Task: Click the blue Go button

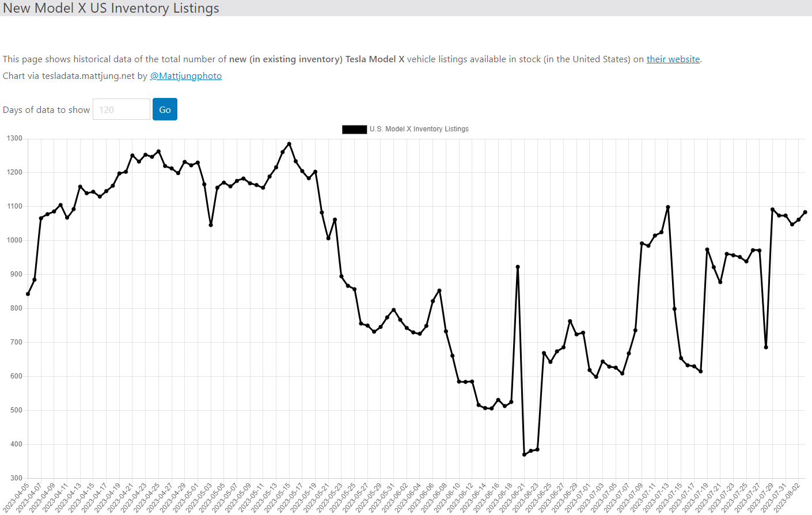Action: coord(165,109)
